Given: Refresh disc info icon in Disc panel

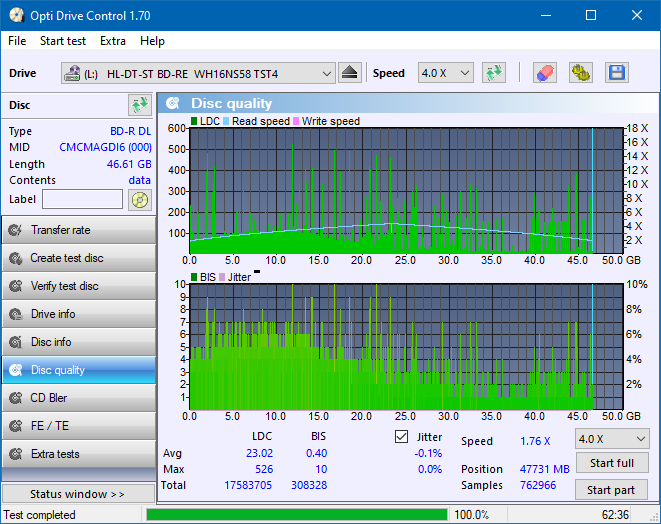Looking at the screenshot, I should tap(140, 105).
